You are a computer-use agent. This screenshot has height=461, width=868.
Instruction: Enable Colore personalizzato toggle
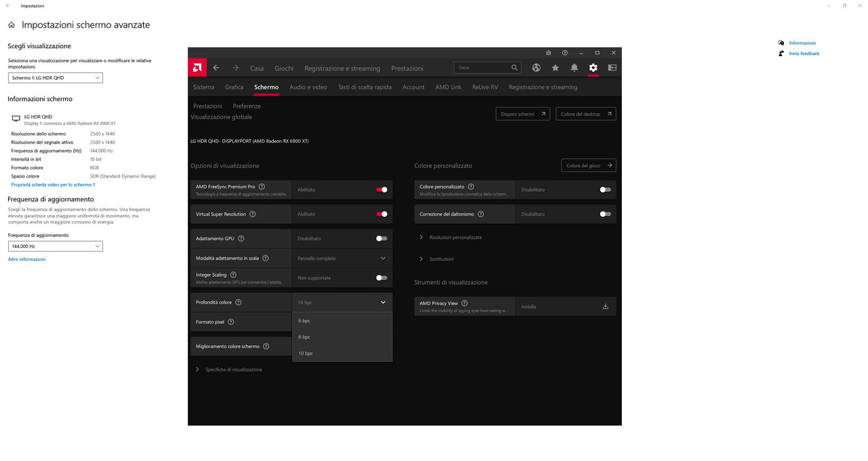tap(606, 190)
